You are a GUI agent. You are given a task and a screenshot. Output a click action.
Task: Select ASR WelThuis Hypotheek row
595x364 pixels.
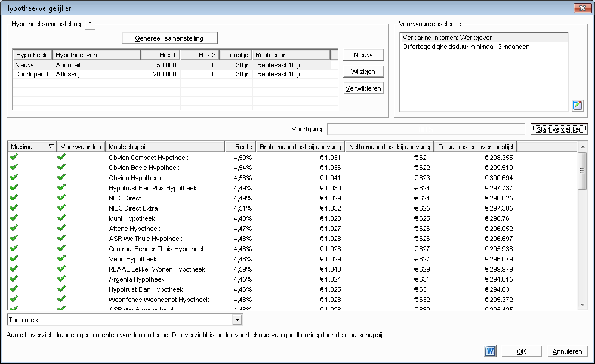click(292, 239)
